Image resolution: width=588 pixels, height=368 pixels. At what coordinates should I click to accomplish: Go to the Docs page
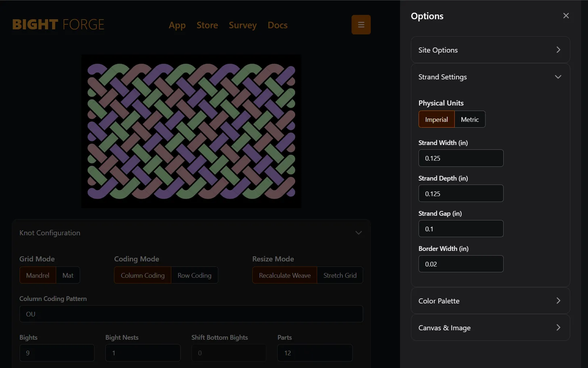(277, 25)
